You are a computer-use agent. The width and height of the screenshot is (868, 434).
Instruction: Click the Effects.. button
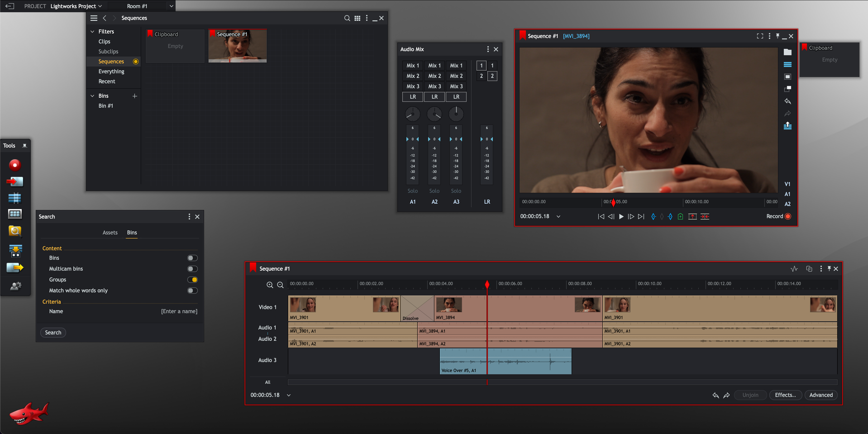[785, 395]
